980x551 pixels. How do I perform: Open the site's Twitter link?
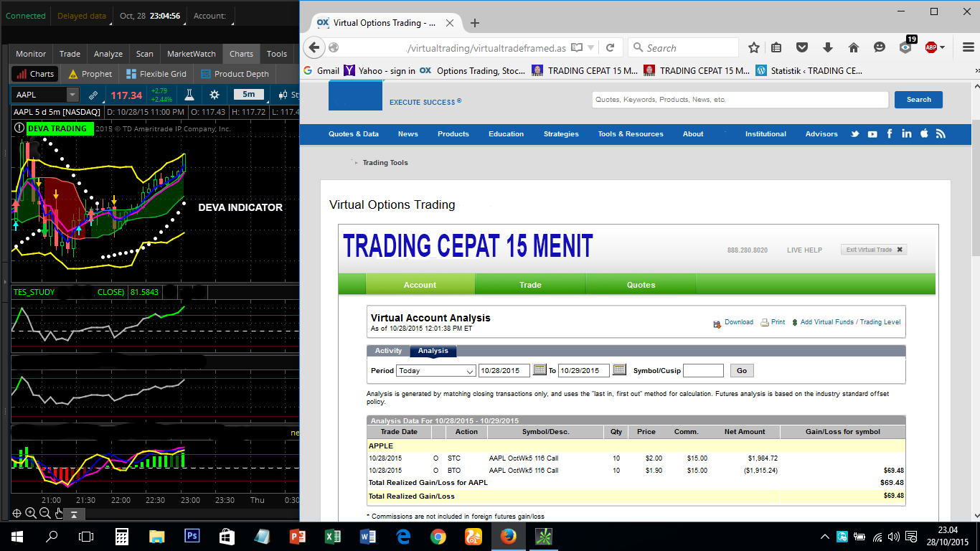coord(855,133)
